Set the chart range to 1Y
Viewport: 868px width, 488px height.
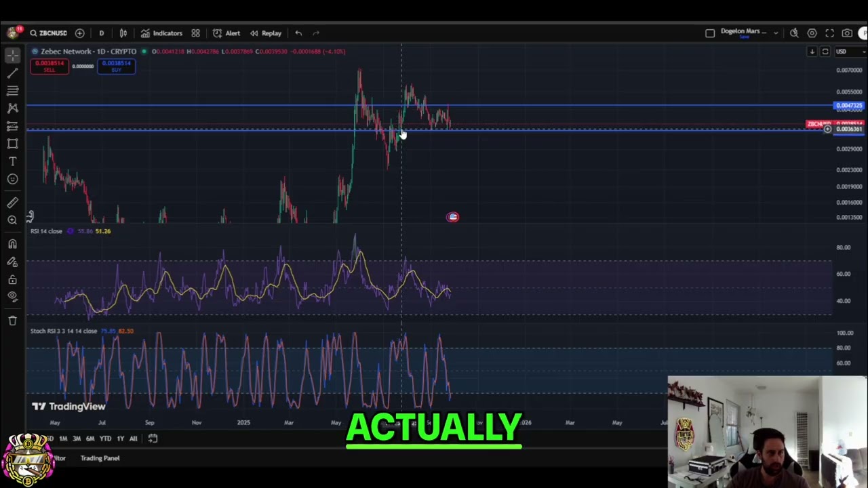(x=120, y=439)
